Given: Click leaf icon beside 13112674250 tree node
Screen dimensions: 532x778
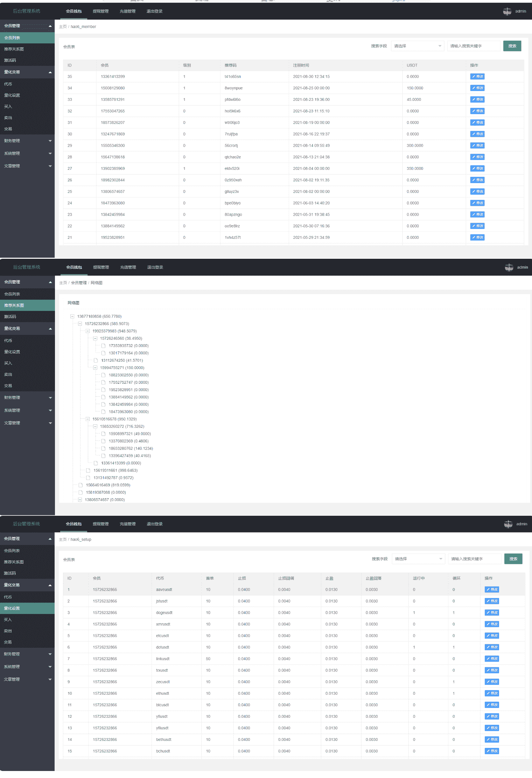Looking at the screenshot, I should pos(96,360).
